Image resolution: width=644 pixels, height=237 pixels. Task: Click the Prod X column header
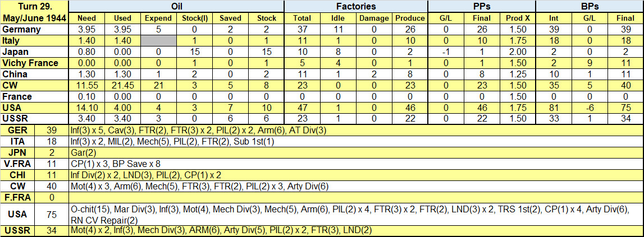pyautogui.click(x=518, y=18)
